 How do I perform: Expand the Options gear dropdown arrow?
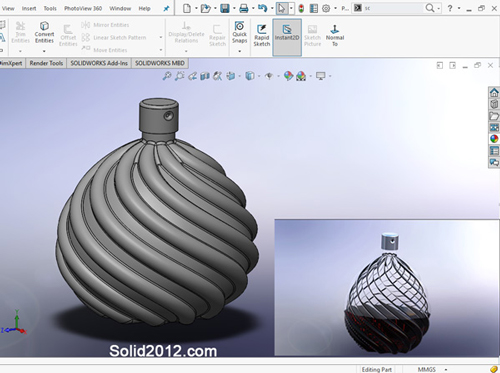[335, 8]
